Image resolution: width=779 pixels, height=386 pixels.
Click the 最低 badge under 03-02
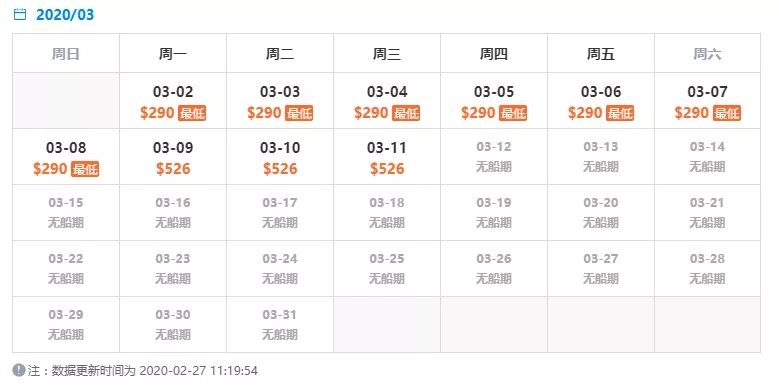pos(192,113)
